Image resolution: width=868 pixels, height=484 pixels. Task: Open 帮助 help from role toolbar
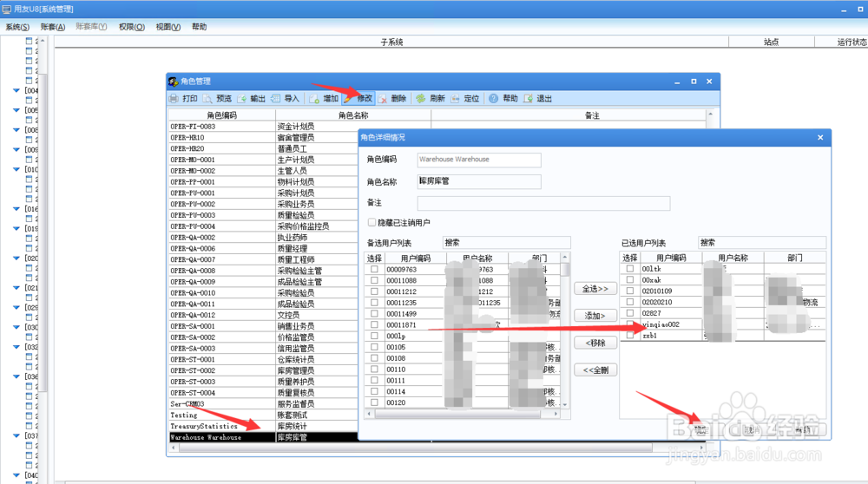click(493, 99)
